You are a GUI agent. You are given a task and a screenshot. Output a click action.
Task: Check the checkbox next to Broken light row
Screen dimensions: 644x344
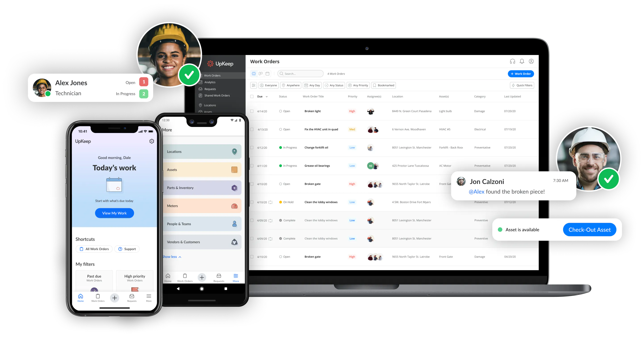point(252,111)
